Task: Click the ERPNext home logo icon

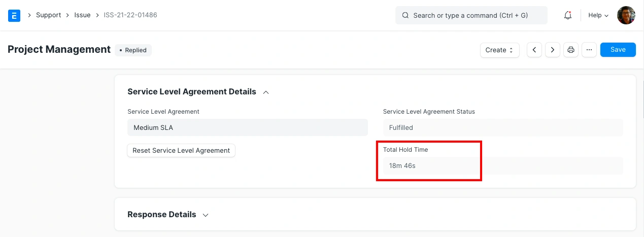Action: tap(14, 16)
